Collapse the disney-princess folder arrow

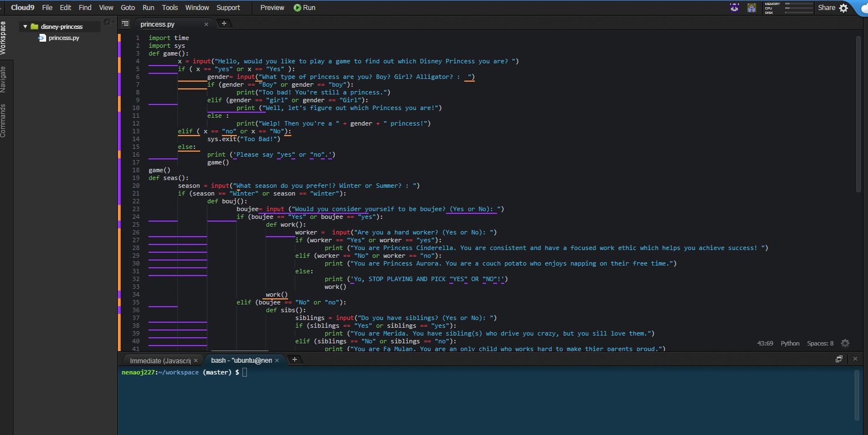click(x=25, y=27)
